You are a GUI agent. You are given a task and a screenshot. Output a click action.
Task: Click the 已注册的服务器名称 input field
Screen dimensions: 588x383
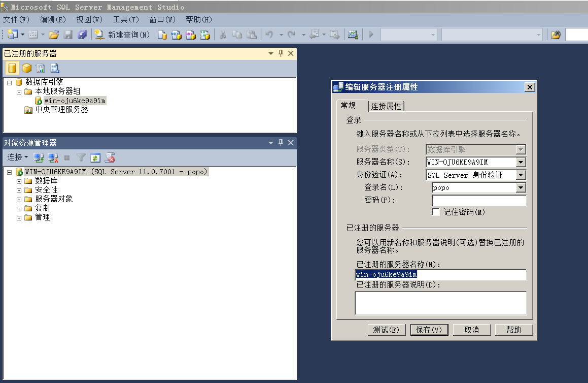point(440,274)
